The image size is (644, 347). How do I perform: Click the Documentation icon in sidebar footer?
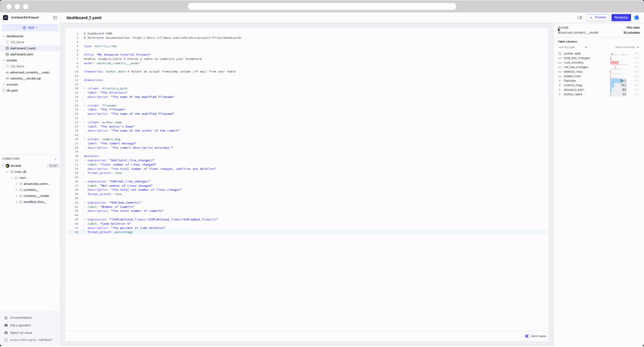click(x=6, y=318)
